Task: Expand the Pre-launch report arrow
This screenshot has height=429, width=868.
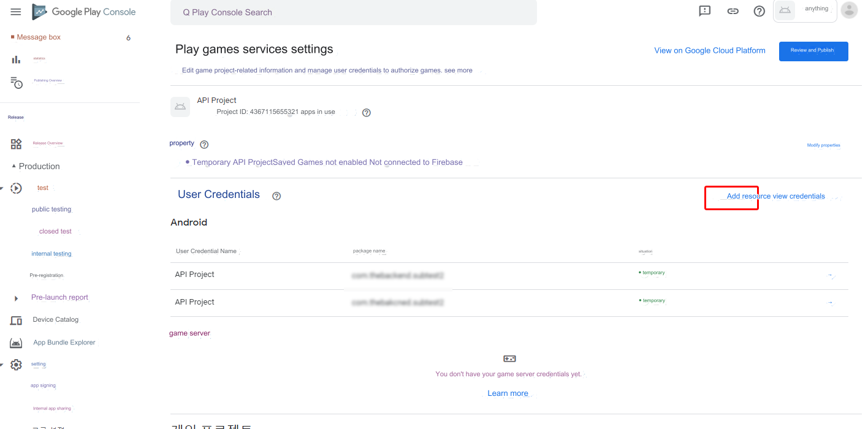Action: pyautogui.click(x=17, y=298)
